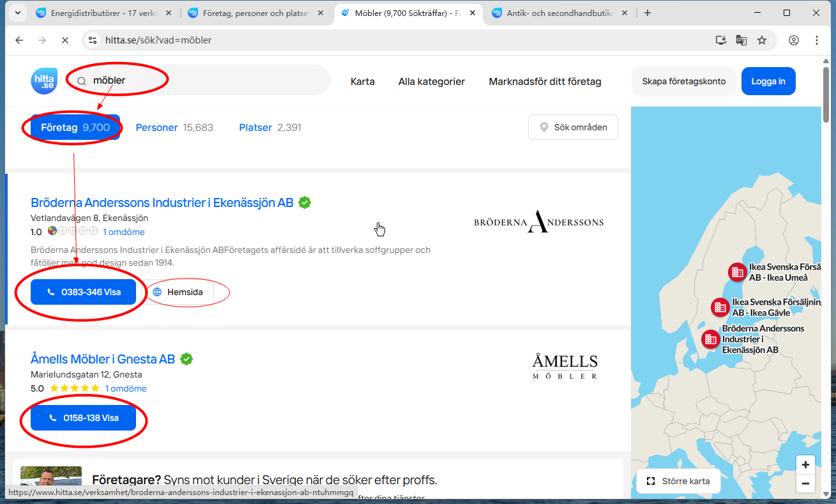Expand the map with Större karta

[678, 481]
